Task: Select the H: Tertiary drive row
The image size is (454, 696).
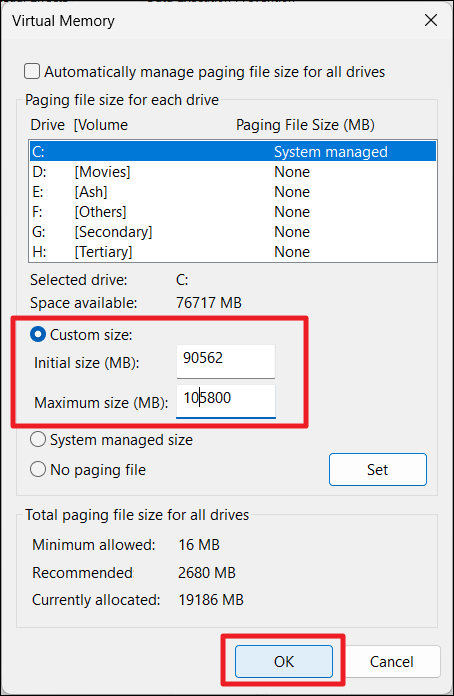Action: click(233, 252)
